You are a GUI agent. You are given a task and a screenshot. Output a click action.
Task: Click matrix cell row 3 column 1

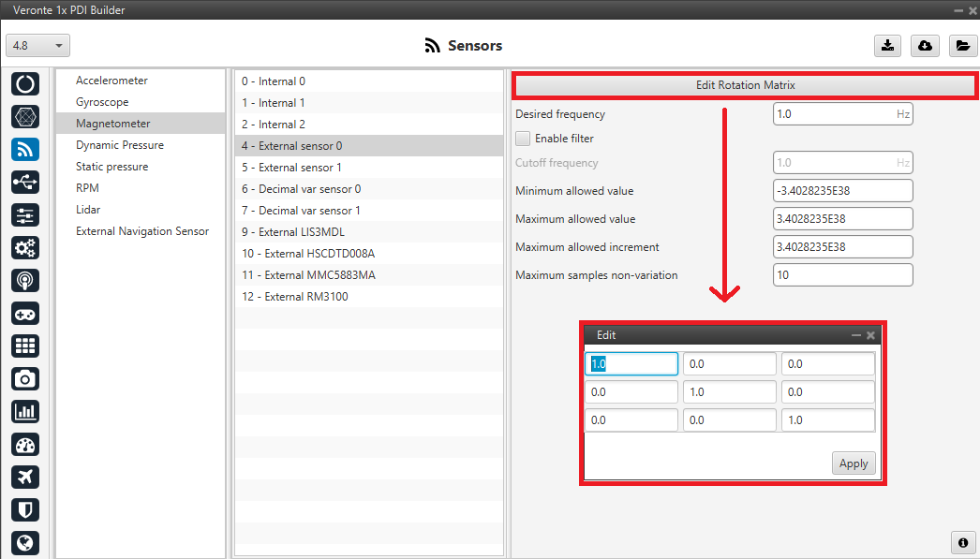tap(631, 420)
